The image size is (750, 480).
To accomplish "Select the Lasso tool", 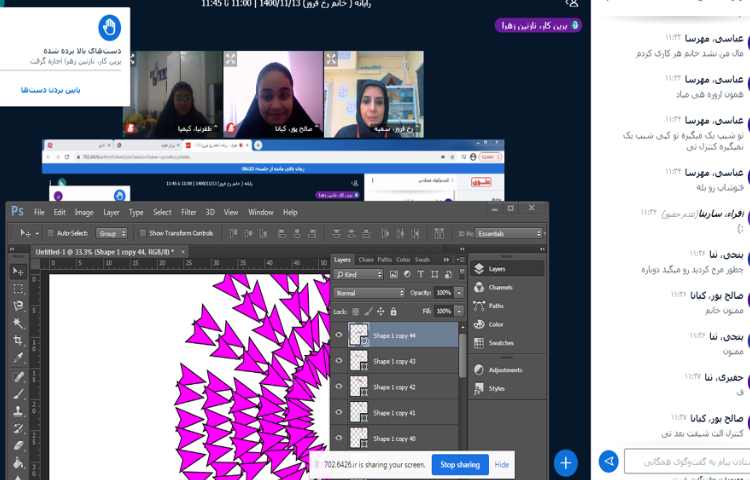I will click(x=18, y=306).
